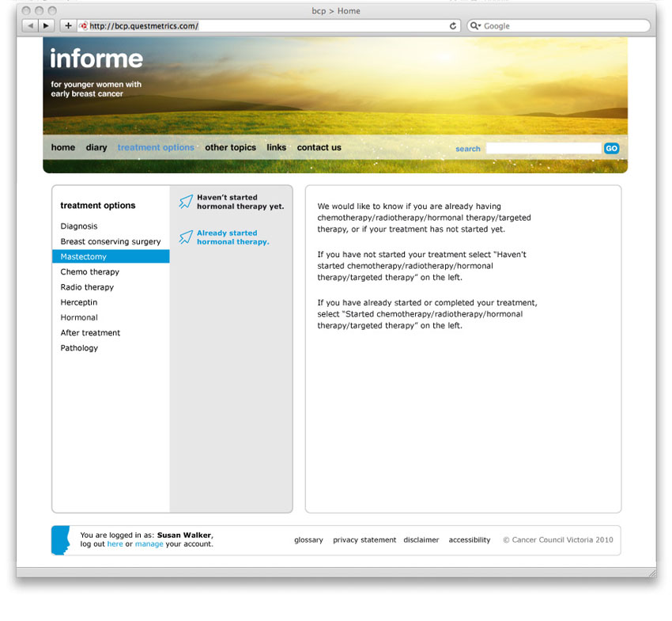The height and width of the screenshot is (621, 672).
Task: Open the privacy statement footer link
Action: point(364,540)
